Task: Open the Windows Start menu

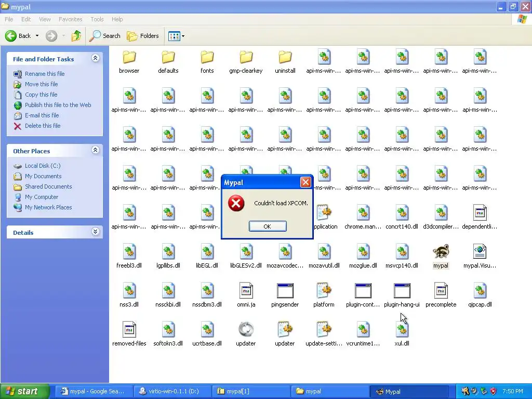Action: coord(25,391)
